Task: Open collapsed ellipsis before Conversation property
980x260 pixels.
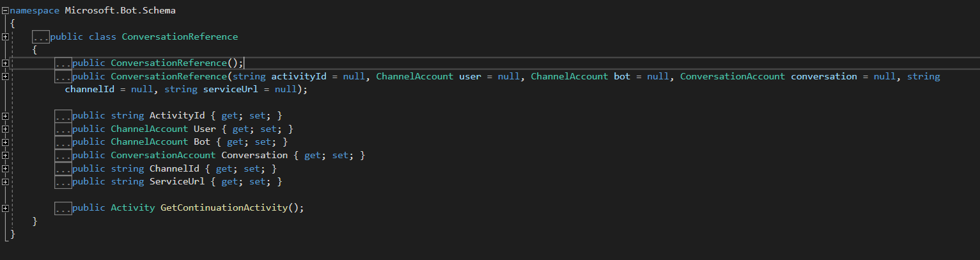Action: click(63, 156)
